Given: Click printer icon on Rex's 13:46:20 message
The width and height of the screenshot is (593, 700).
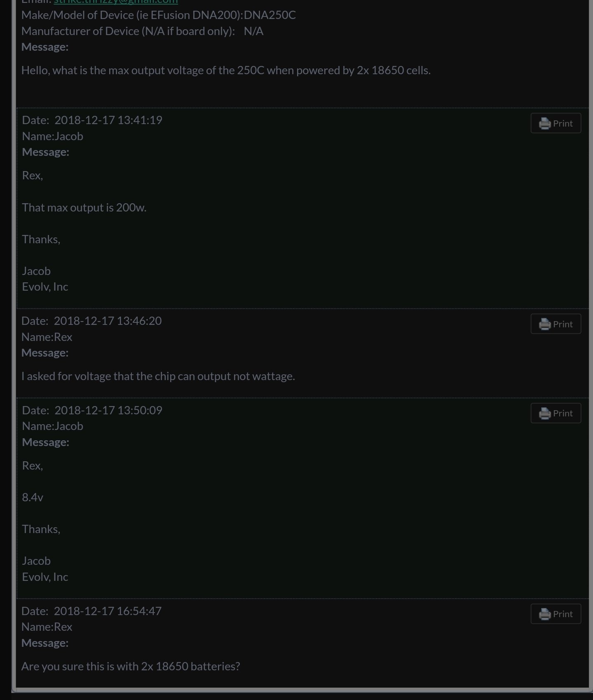Looking at the screenshot, I should tap(544, 324).
